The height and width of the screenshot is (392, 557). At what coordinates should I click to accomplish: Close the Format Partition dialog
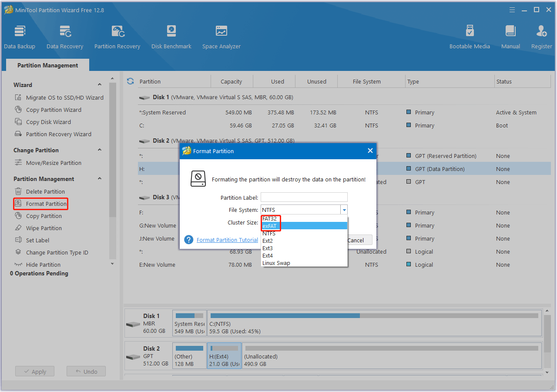pos(370,151)
